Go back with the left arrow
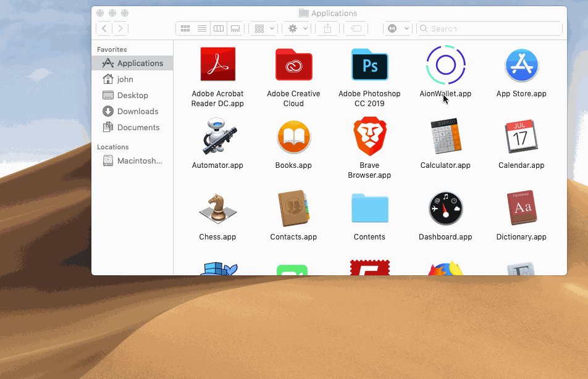 (x=104, y=28)
